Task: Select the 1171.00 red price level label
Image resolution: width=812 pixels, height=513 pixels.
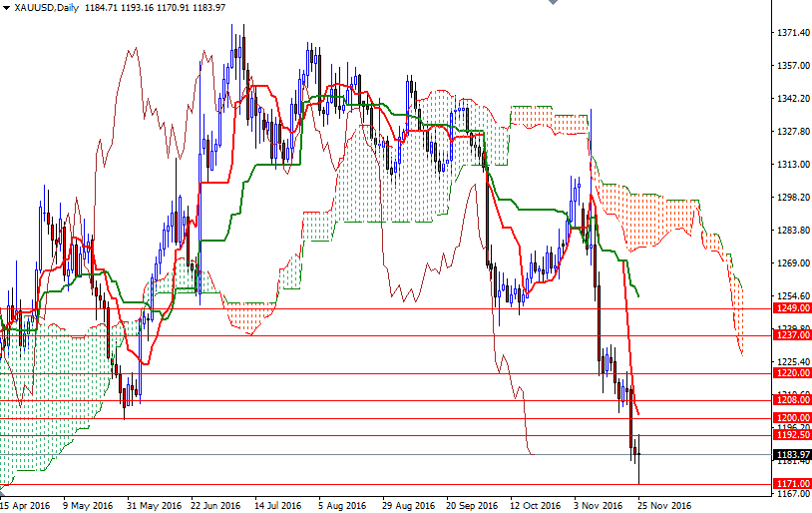Action: coord(792,483)
